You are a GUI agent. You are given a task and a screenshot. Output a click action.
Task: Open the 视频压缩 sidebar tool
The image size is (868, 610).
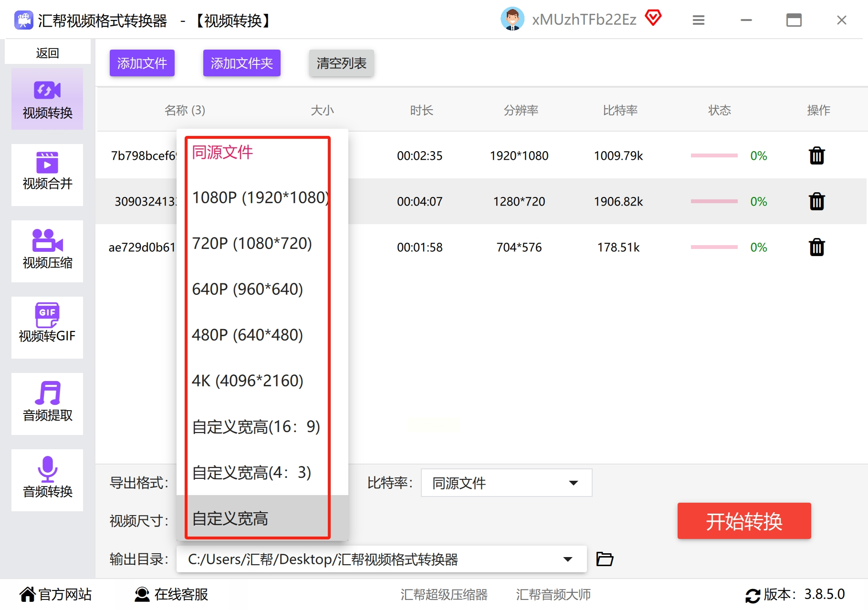click(x=47, y=251)
